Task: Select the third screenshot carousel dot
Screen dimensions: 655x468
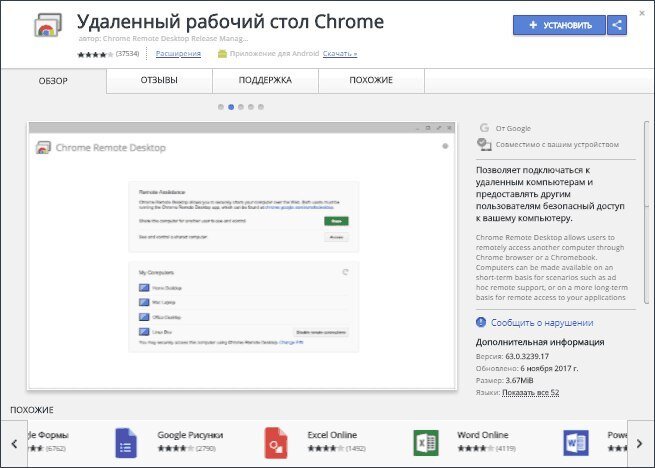Action: pos(241,107)
